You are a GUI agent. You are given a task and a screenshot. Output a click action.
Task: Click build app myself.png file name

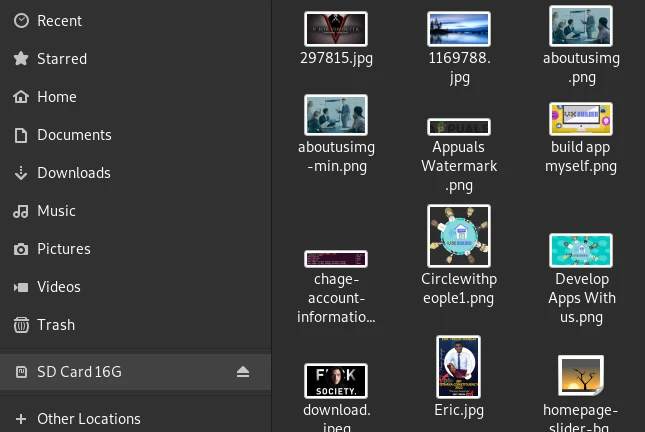click(581, 157)
